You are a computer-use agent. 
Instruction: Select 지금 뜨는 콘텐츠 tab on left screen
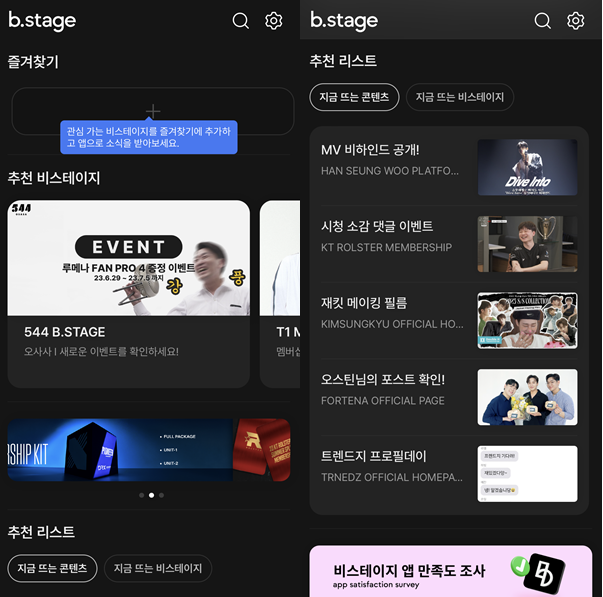(x=52, y=568)
